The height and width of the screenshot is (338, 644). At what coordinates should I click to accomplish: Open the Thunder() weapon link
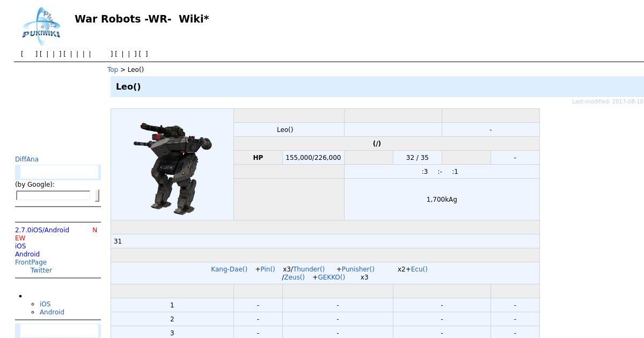tap(309, 269)
